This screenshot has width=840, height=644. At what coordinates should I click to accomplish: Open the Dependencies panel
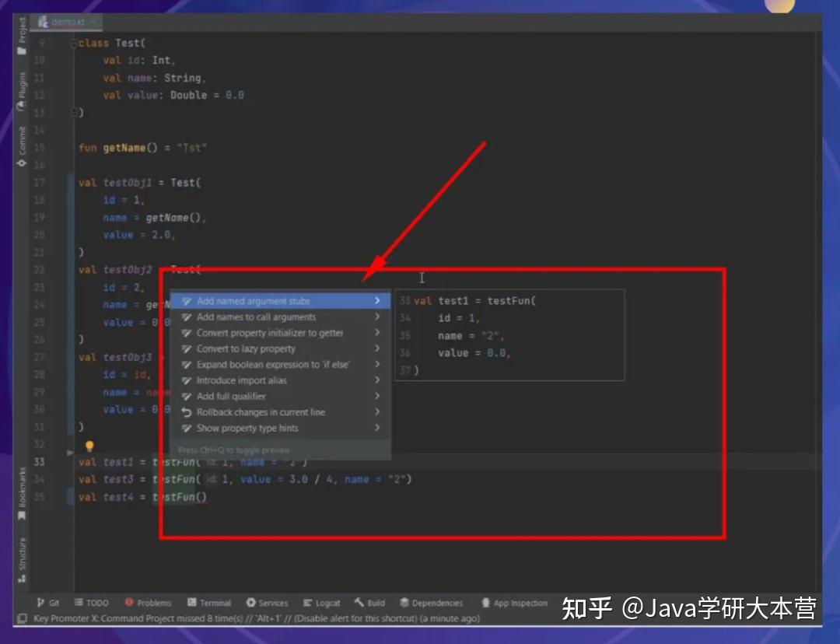tap(432, 601)
